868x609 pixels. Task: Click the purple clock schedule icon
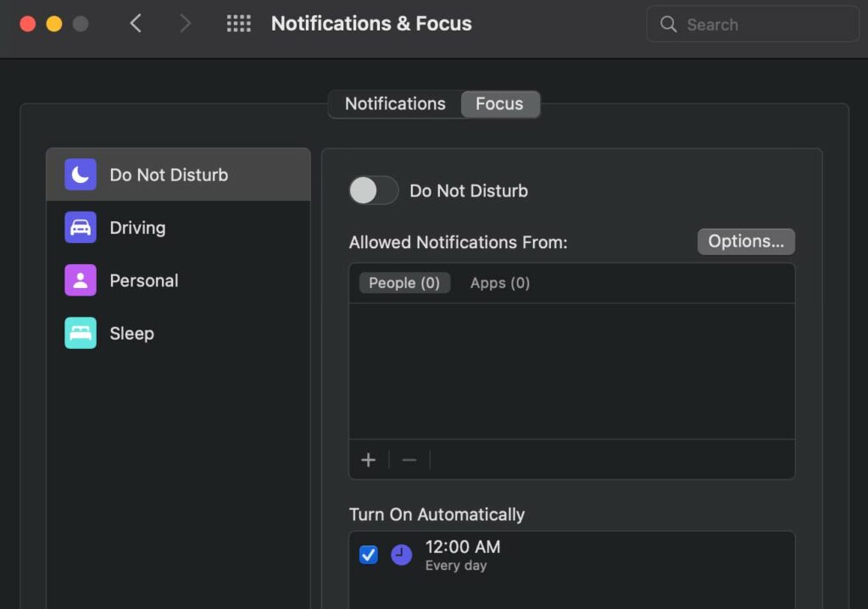click(x=401, y=555)
